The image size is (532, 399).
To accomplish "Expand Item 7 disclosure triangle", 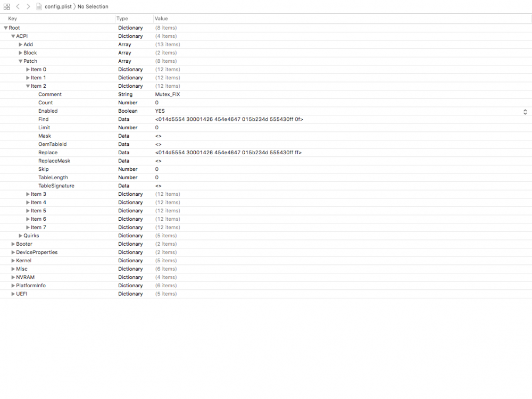I will click(28, 227).
